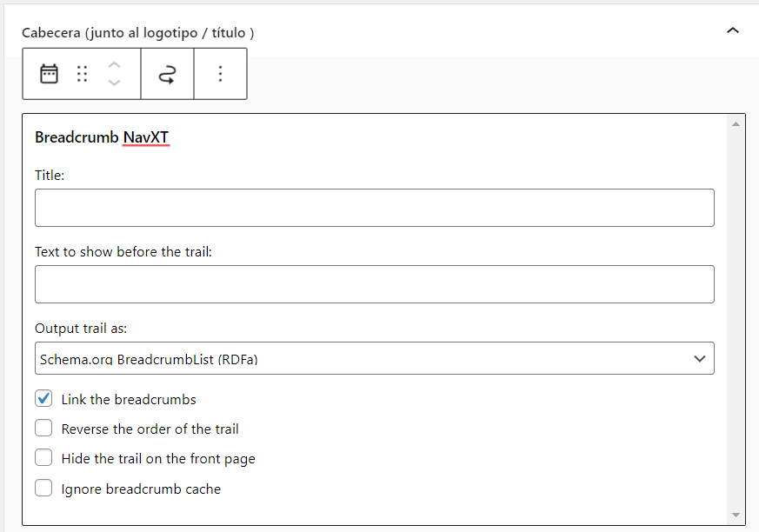Screen dimensions: 759x532
Task: Click the drag handle dots icon
Action: coord(83,74)
